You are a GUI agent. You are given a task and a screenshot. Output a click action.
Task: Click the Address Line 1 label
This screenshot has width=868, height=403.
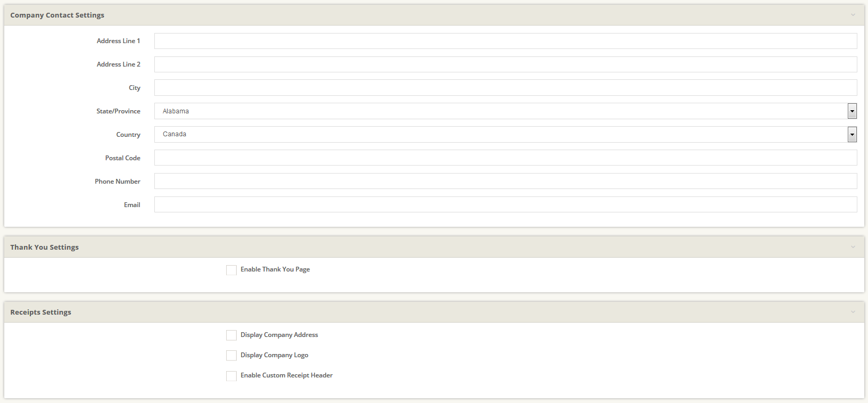(118, 41)
